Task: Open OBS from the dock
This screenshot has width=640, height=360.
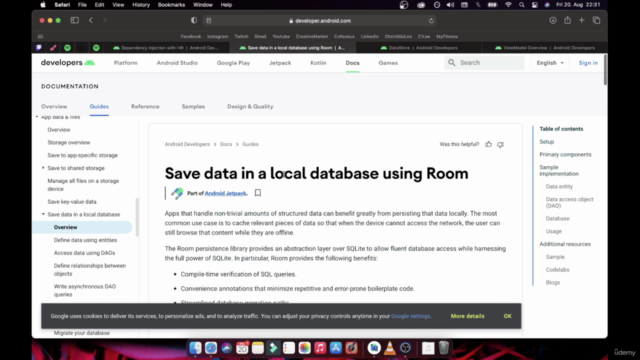Action: (x=405, y=348)
